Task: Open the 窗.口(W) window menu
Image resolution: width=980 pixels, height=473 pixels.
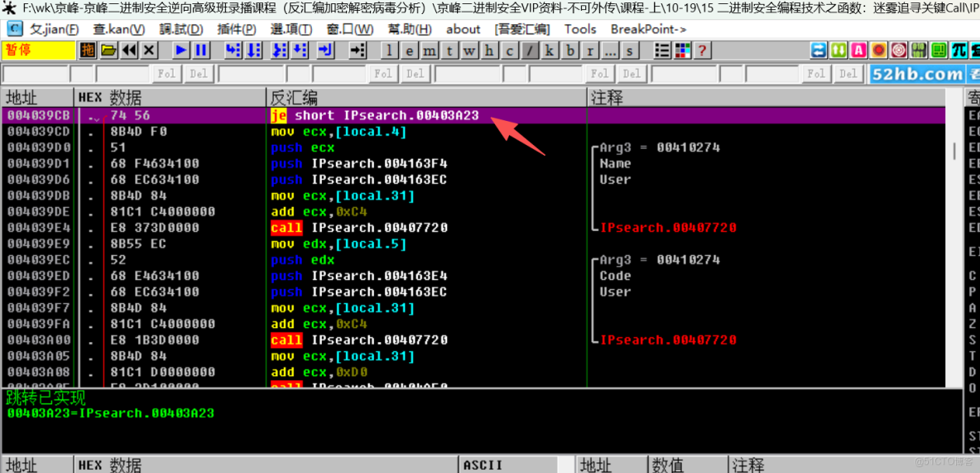Action: click(x=350, y=29)
